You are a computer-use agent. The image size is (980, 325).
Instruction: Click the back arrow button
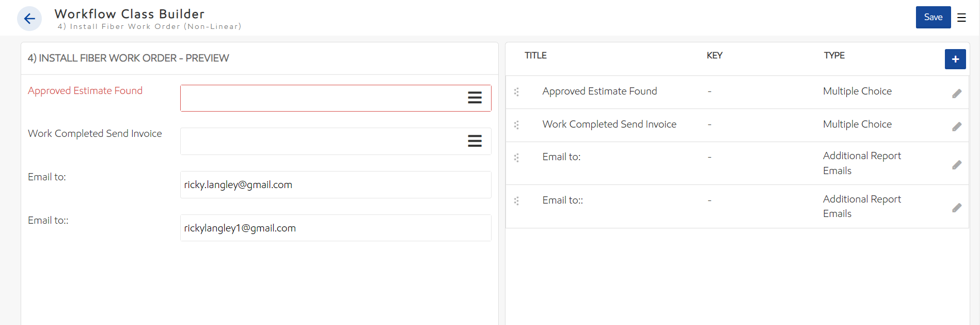click(x=29, y=19)
